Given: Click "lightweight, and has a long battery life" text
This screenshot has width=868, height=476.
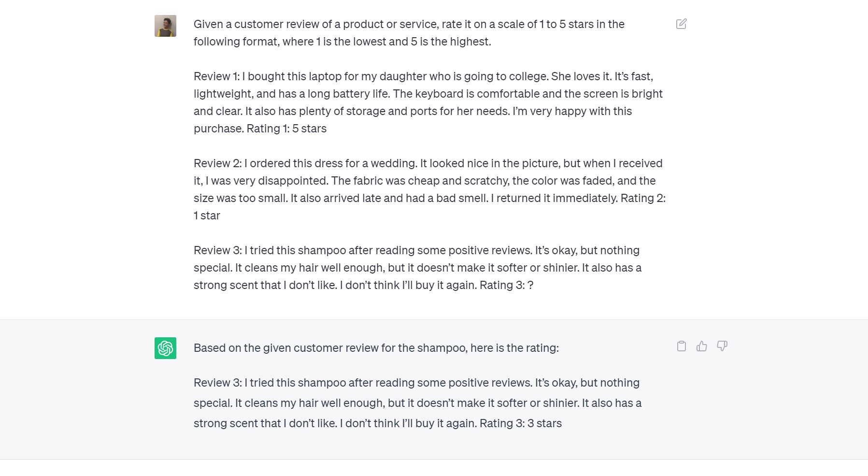Looking at the screenshot, I should 291,94.
